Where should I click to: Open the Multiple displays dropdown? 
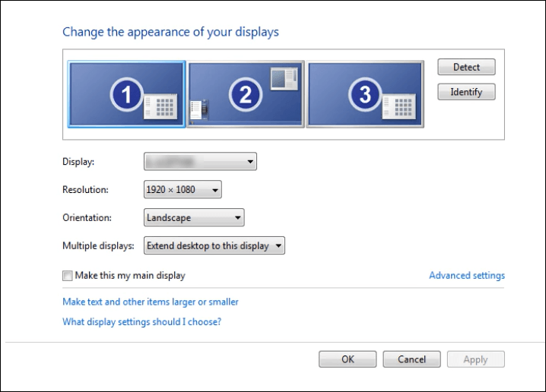click(x=214, y=245)
